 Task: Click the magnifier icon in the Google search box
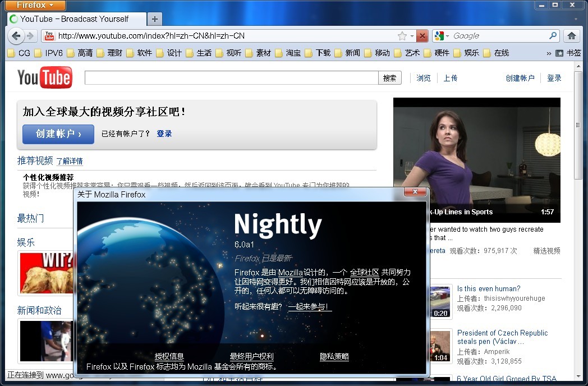553,36
